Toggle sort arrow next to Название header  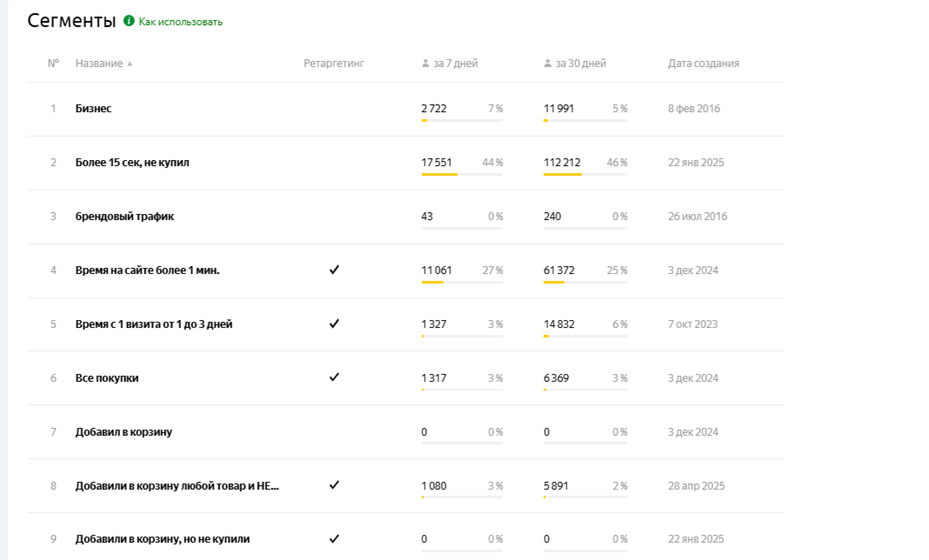[x=130, y=63]
